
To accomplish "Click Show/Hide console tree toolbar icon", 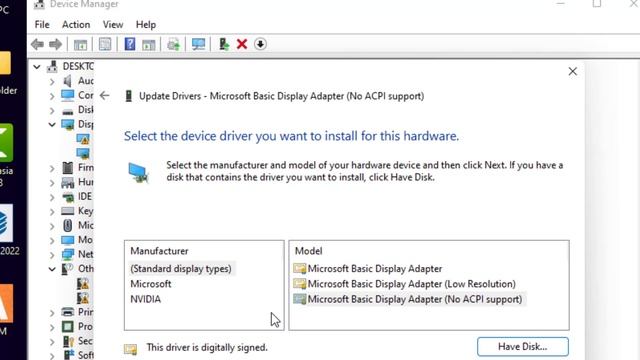I will click(80, 44).
